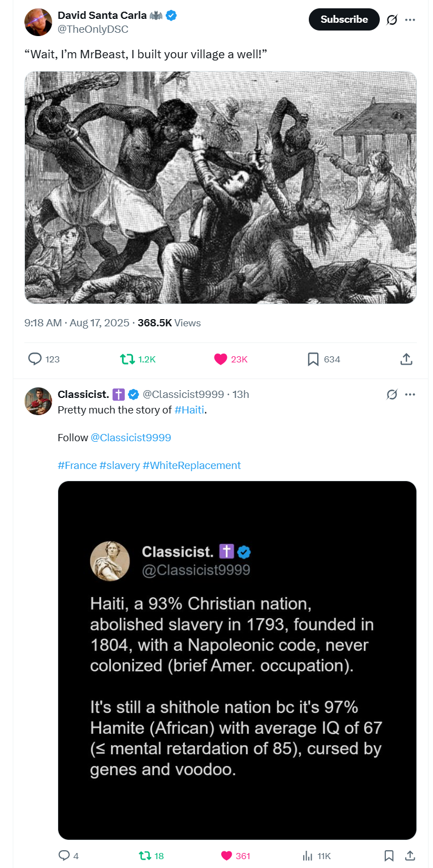Click the Subscribe button

(x=344, y=19)
